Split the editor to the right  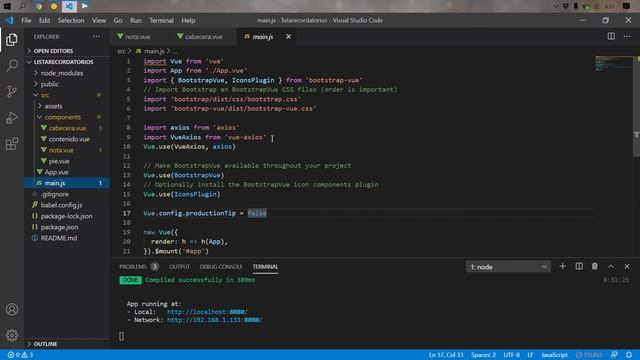click(611, 36)
